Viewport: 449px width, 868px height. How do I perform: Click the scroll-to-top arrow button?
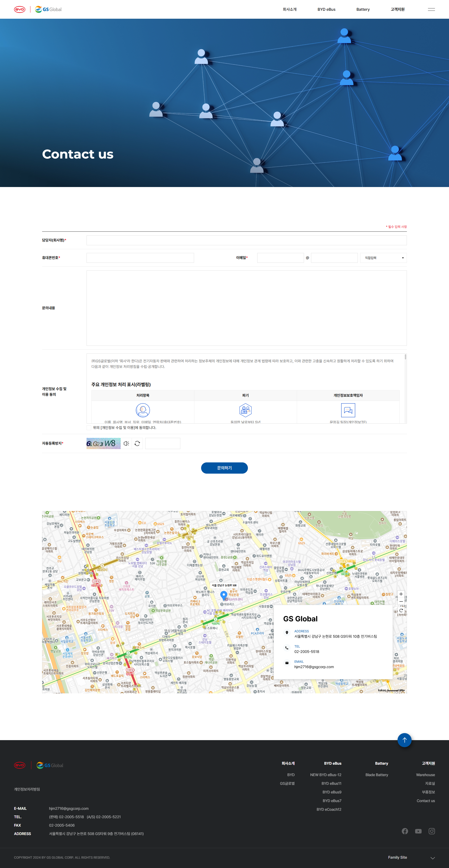pos(404,740)
